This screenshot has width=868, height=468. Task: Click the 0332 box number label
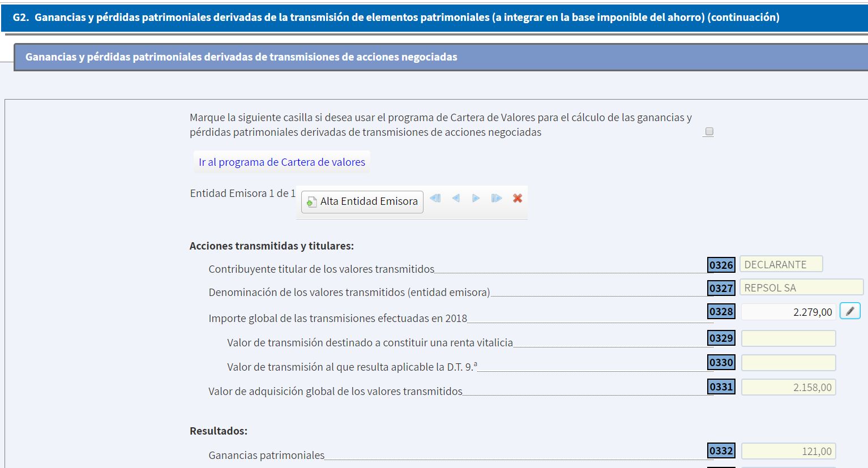tap(721, 451)
